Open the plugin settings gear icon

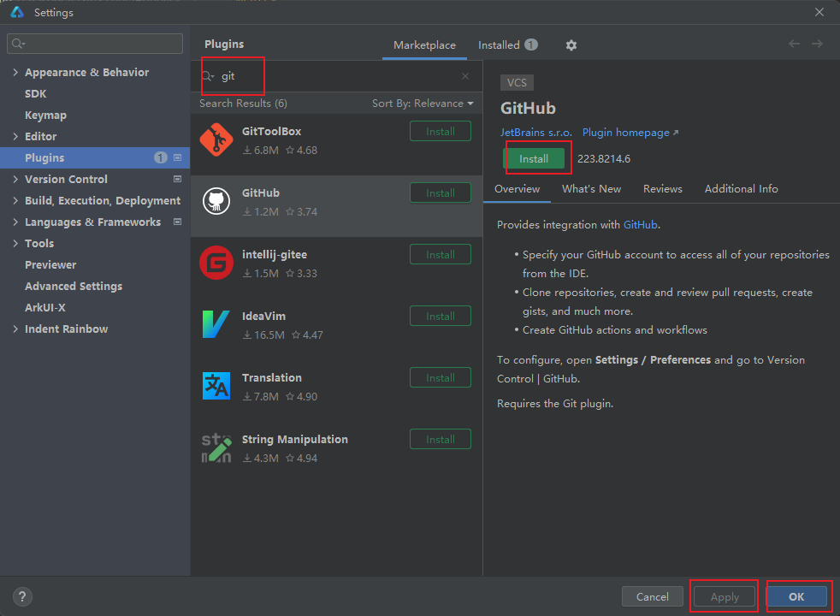pyautogui.click(x=571, y=45)
